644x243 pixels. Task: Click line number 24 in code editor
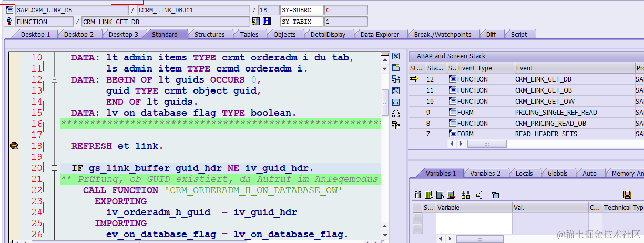click(x=37, y=212)
